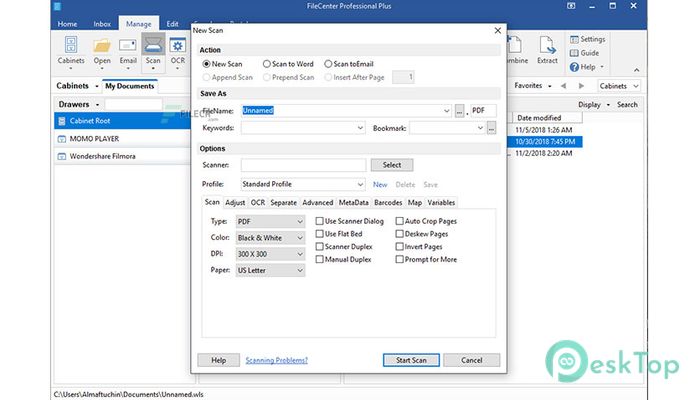
Task: Click the Scanner name input field
Action: pyautogui.click(x=303, y=165)
